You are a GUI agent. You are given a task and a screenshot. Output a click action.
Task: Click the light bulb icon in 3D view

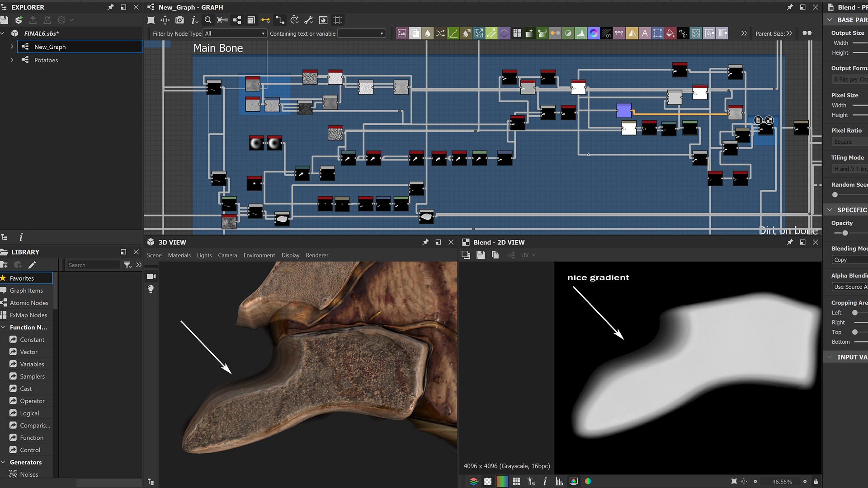tap(151, 289)
